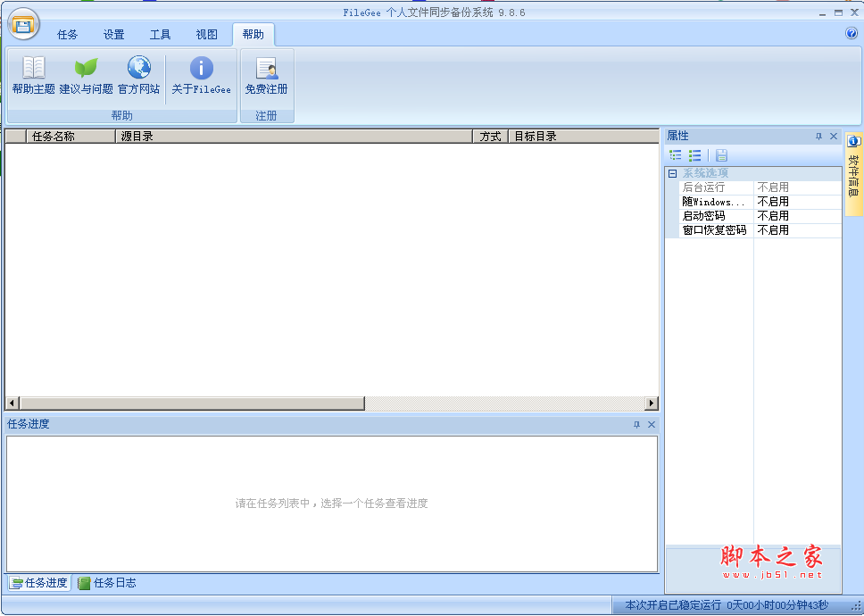
Task: Click the 本次开启已稳定运行 status bar text
Action: click(x=727, y=605)
